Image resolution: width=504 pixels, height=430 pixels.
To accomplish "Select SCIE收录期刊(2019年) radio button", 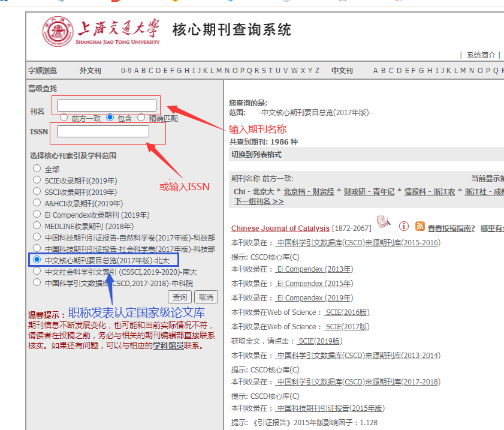I will (x=37, y=180).
